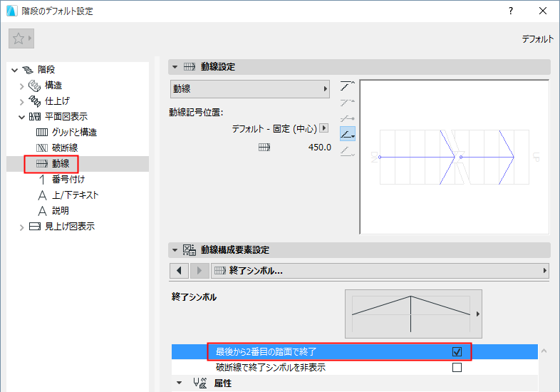
Task: Select 説明 in the tree
Action: [x=61, y=211]
